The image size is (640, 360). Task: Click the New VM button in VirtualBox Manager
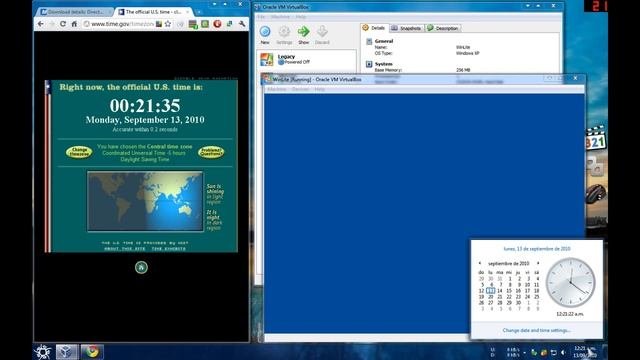click(x=265, y=35)
